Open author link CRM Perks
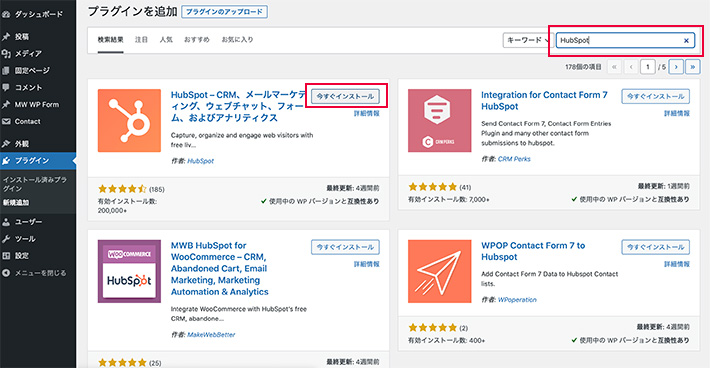Screen dimensions: 710x368 pos(514,159)
